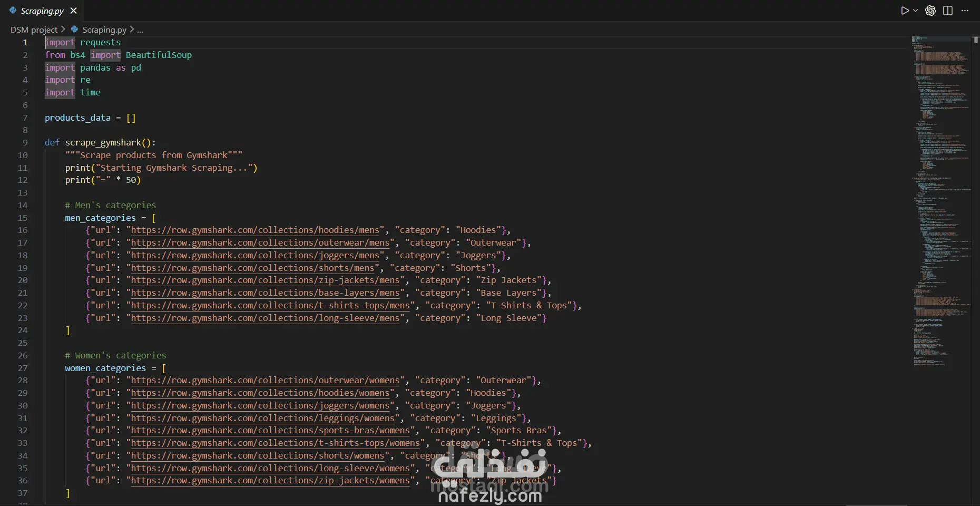Click the comment "# Men's categories"
The height and width of the screenshot is (506, 980).
[111, 206]
